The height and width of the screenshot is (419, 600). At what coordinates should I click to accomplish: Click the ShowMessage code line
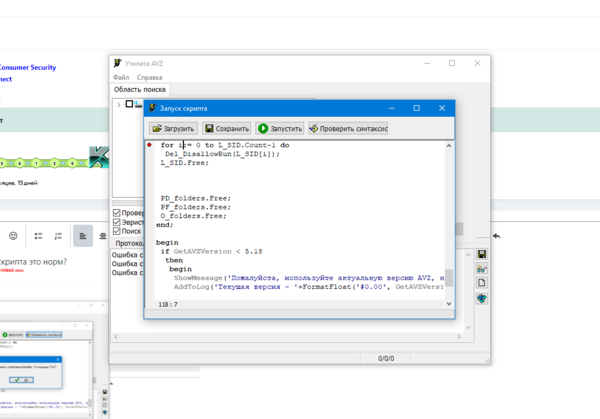[x=309, y=278]
